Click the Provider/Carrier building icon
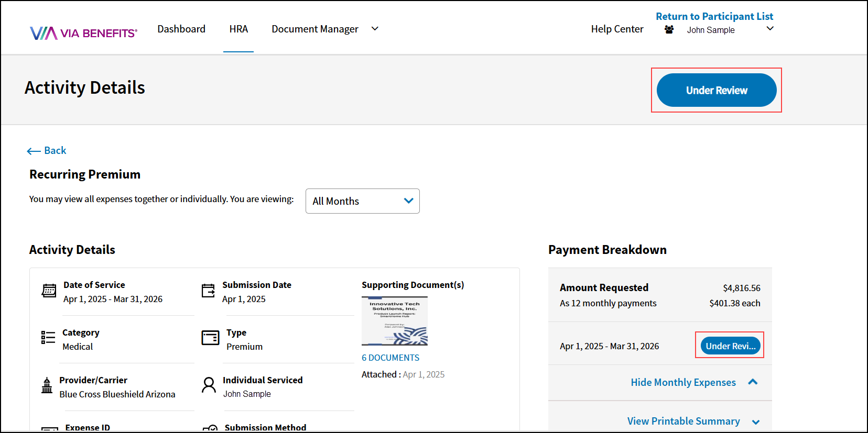The image size is (868, 433). click(47, 385)
